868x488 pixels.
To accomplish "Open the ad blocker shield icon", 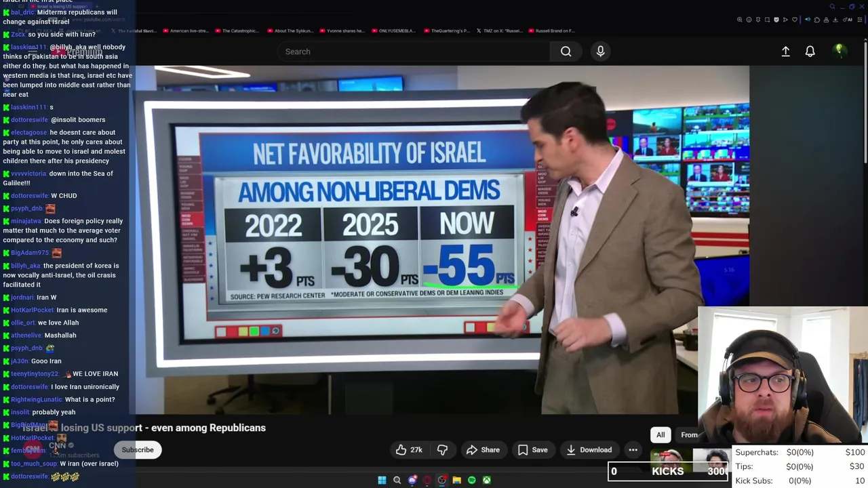I will (776, 20).
